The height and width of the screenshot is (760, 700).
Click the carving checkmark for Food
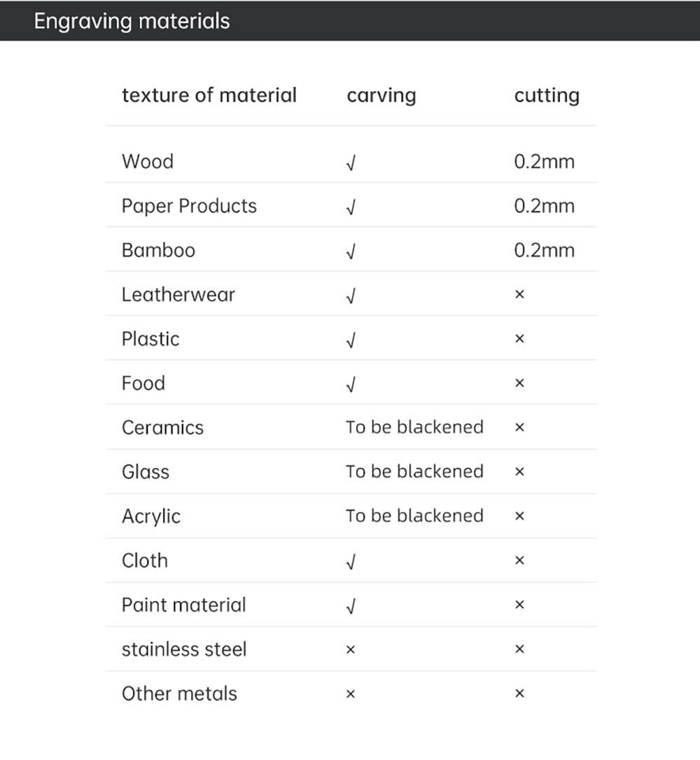coord(351,385)
